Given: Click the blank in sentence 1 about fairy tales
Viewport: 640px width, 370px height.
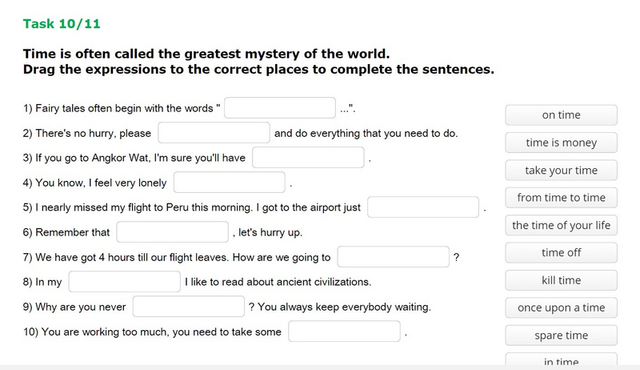Looking at the screenshot, I should click(280, 108).
